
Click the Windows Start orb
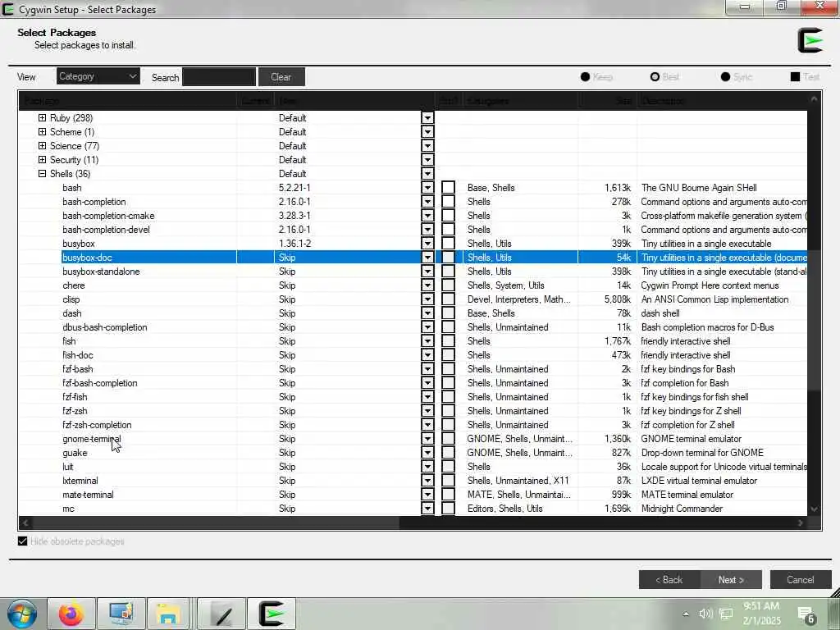[x=22, y=614]
